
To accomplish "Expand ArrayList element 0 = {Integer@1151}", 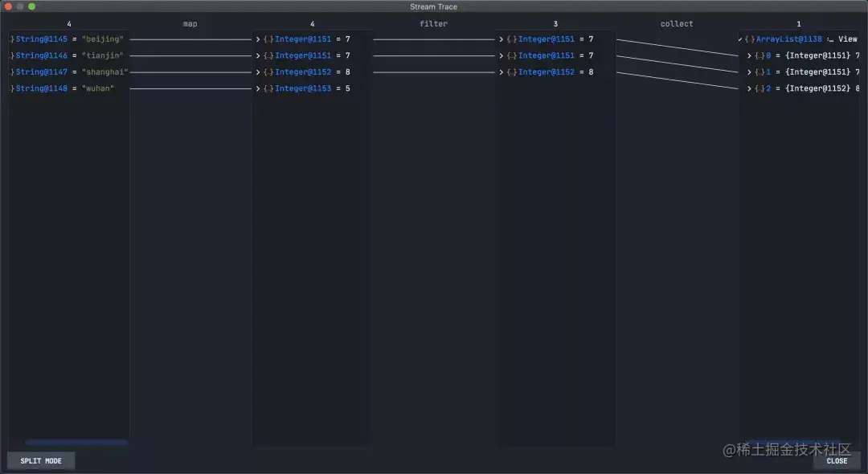I will 749,56.
